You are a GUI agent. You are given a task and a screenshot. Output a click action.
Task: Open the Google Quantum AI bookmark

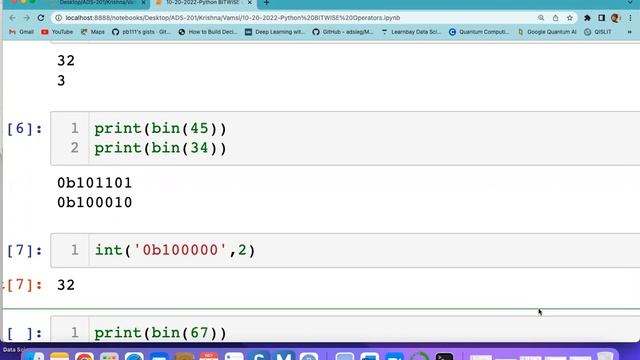coord(547,32)
